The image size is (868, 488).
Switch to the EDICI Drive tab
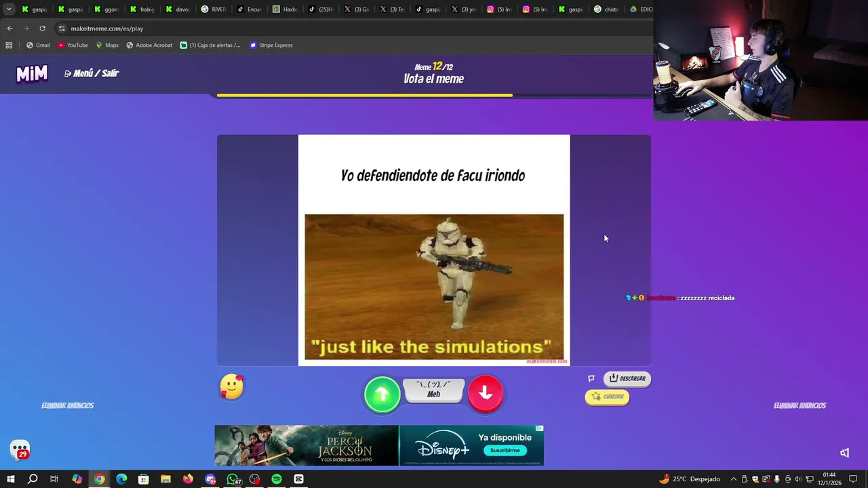pos(640,9)
